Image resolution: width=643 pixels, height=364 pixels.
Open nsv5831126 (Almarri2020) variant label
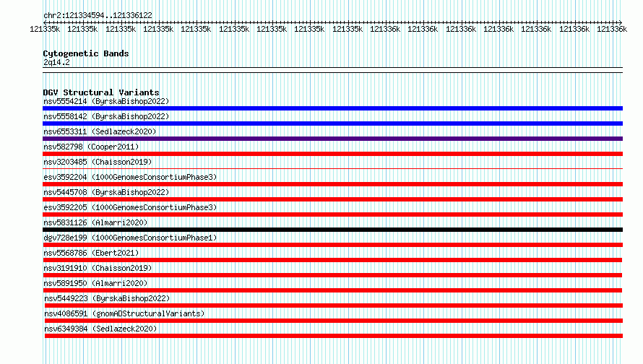click(95, 222)
